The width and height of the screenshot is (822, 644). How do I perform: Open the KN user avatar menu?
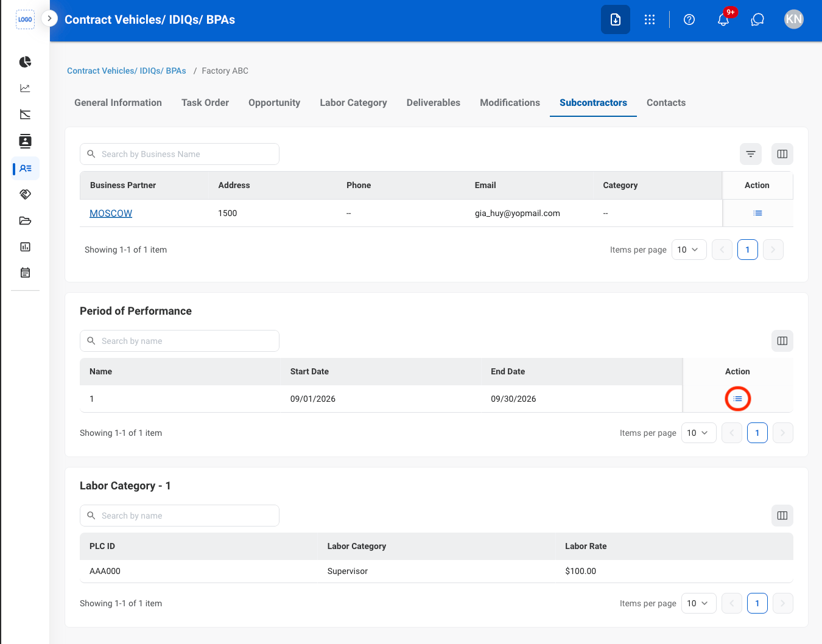coord(794,19)
